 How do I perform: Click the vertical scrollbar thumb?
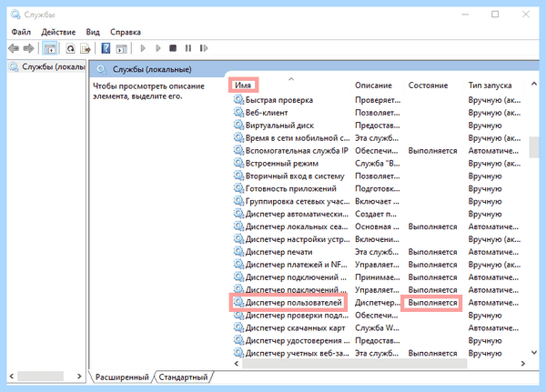tap(534, 147)
